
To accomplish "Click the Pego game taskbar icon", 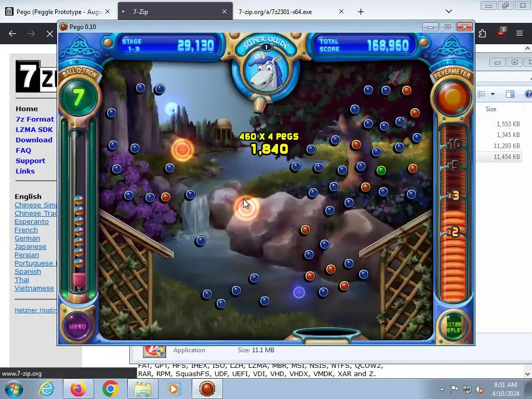I will tap(207, 389).
